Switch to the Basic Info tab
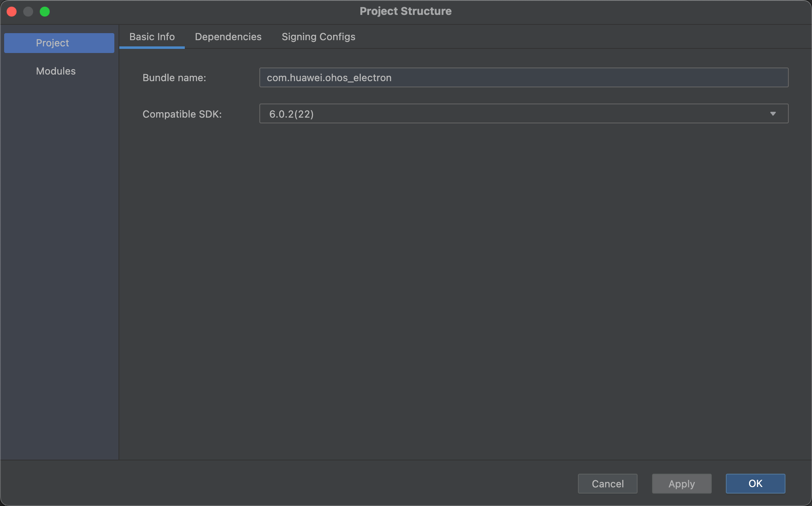Image resolution: width=812 pixels, height=506 pixels. tap(152, 37)
